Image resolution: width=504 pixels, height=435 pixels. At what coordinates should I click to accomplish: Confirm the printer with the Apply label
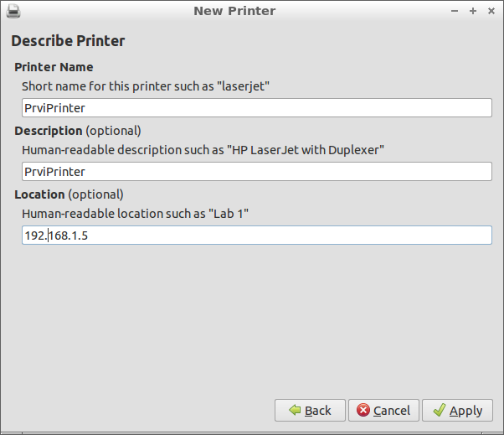click(x=466, y=411)
